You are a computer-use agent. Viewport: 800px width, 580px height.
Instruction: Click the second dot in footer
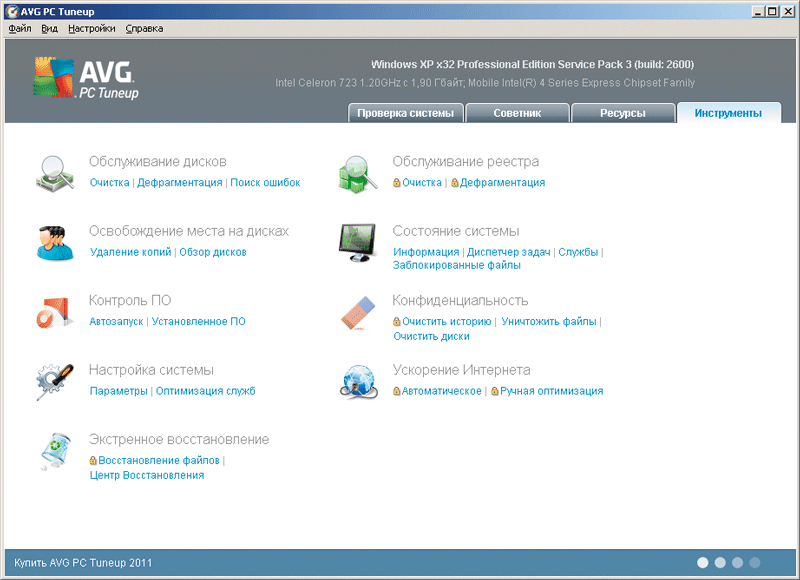tap(720, 563)
